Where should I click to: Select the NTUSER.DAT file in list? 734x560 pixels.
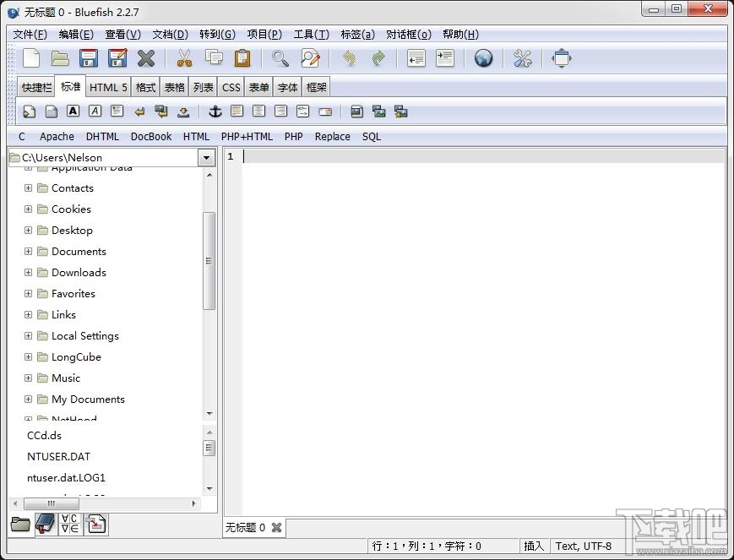[58, 456]
